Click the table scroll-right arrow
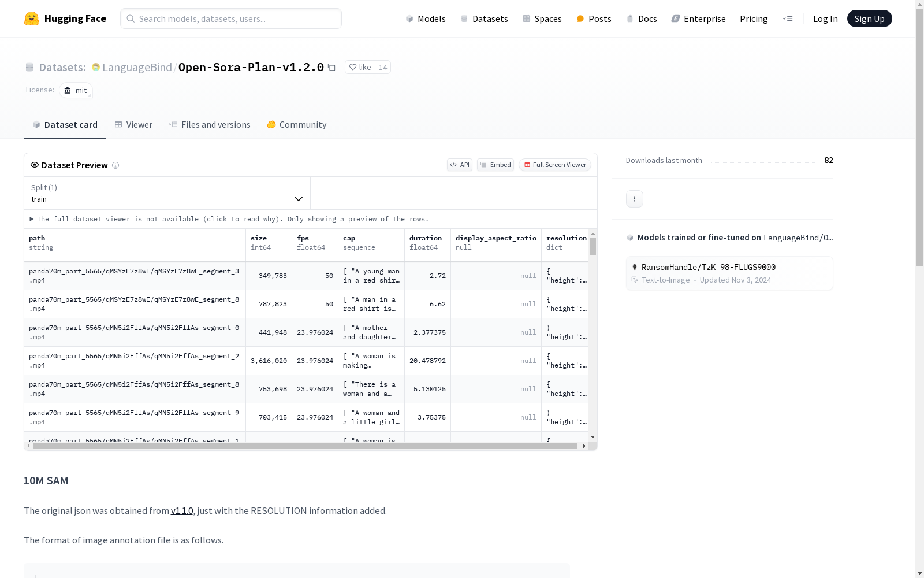924x578 pixels. 584,446
